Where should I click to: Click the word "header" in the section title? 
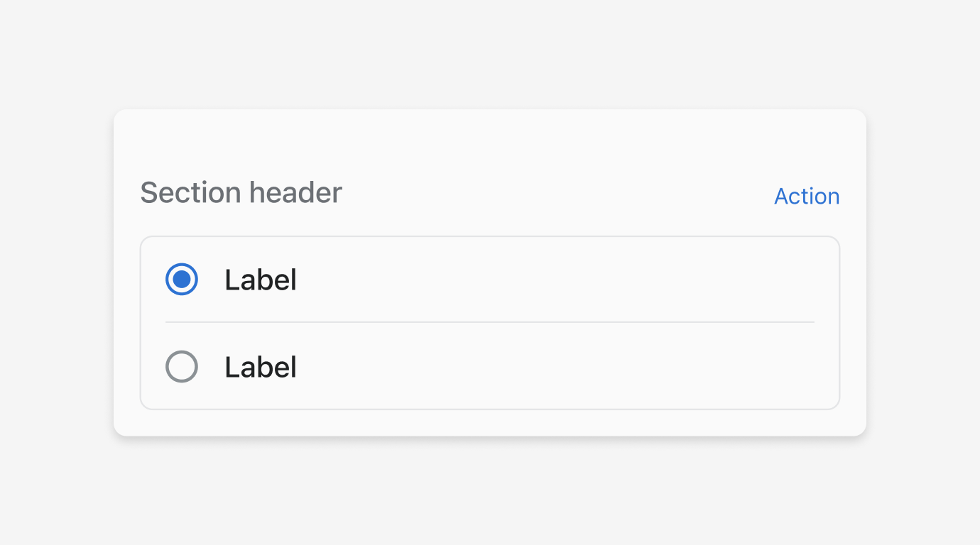(x=296, y=192)
